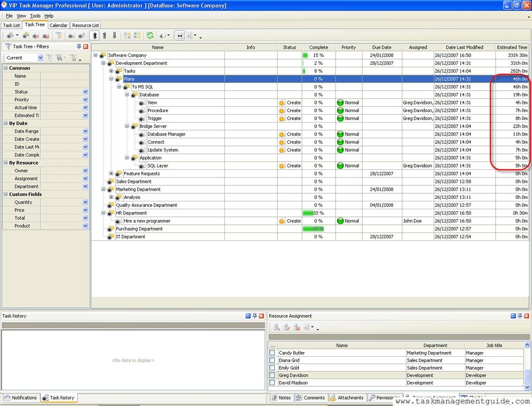Check the box for Greg Davidson
This screenshot has height=406, width=532.
point(272,375)
